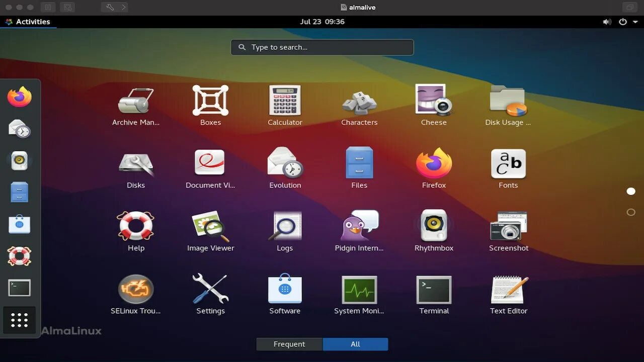Launch Pidgin Internet Messenger
The image size is (644, 362).
pyautogui.click(x=359, y=232)
